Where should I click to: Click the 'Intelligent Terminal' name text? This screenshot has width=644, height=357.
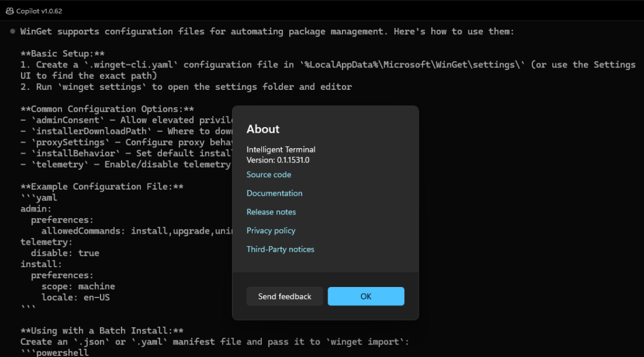281,149
